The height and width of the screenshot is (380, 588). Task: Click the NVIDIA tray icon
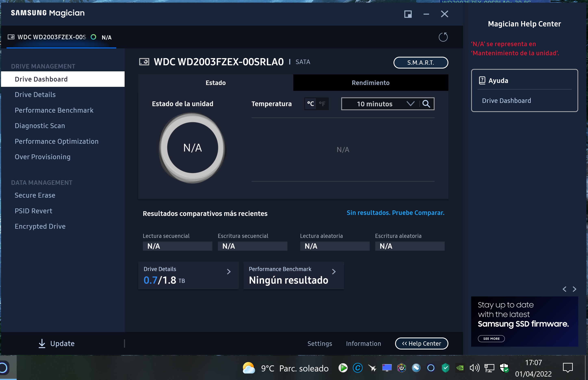(460, 368)
